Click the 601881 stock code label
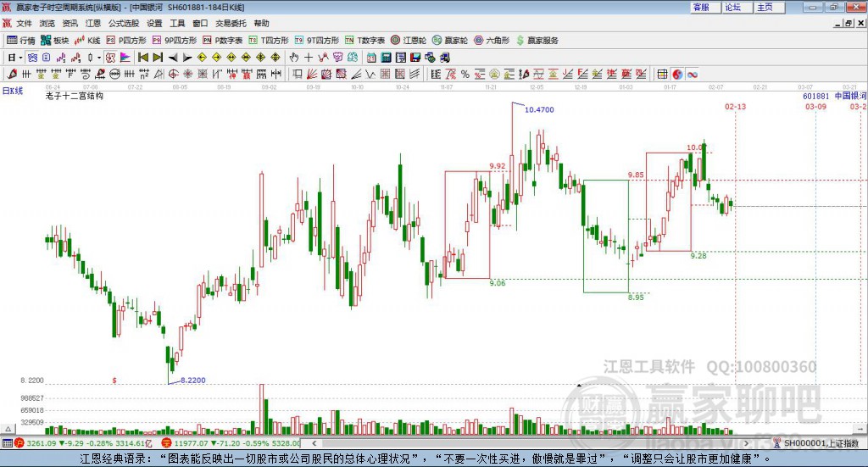Screen dimensions: 868x467 (816, 96)
